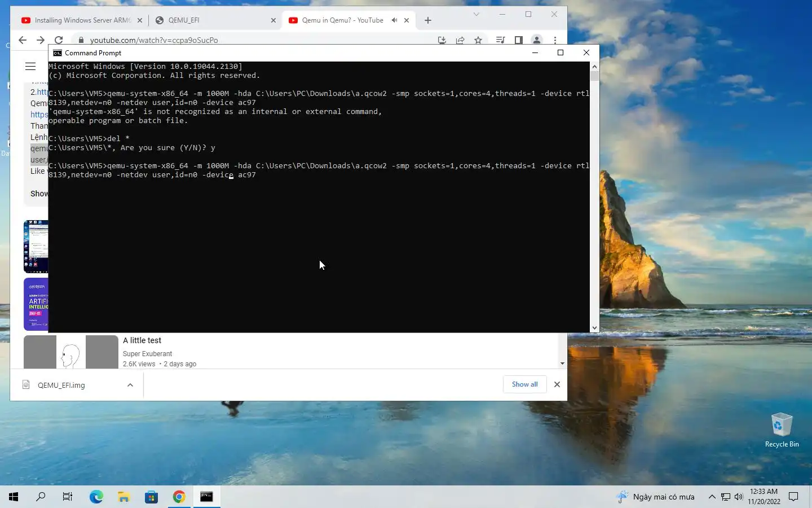
Task: Go forward in Chrome
Action: (x=41, y=40)
